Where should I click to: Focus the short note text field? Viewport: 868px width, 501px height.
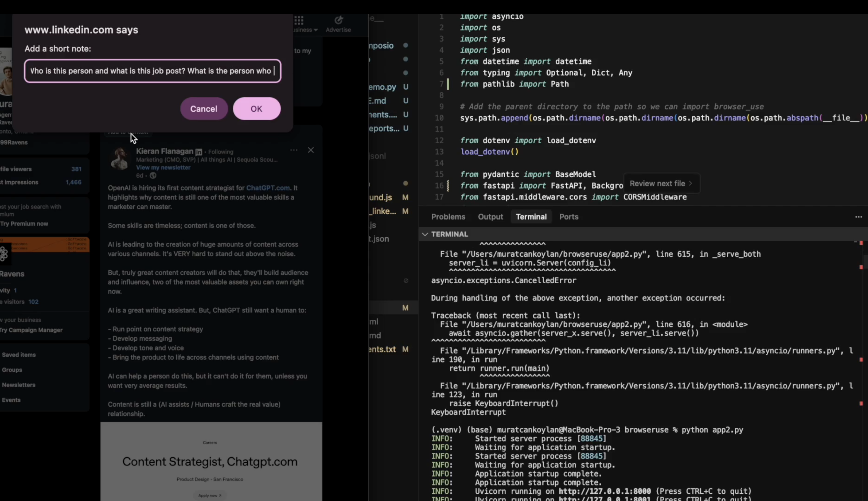click(152, 71)
